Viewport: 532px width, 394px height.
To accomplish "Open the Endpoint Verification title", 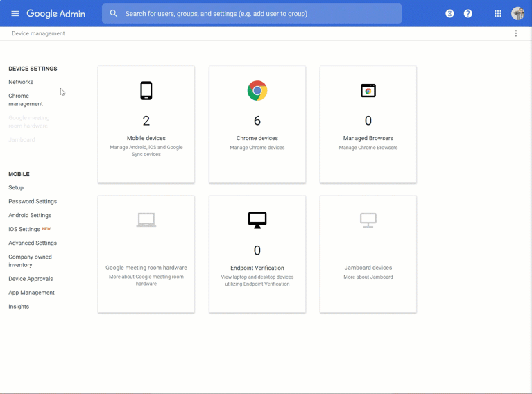I will click(257, 268).
